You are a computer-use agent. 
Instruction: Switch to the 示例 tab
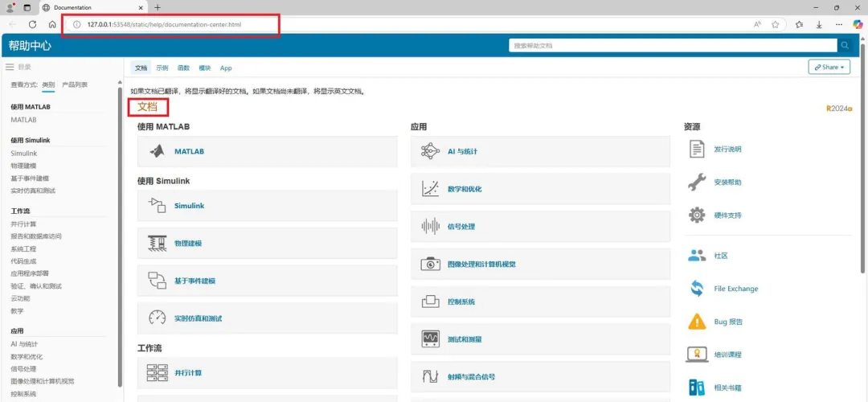tap(162, 68)
